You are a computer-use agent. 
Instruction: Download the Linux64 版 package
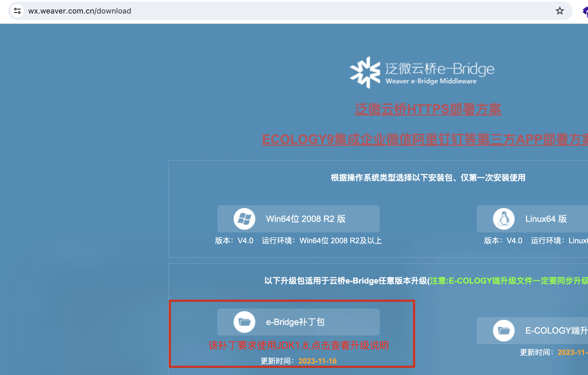click(x=546, y=219)
